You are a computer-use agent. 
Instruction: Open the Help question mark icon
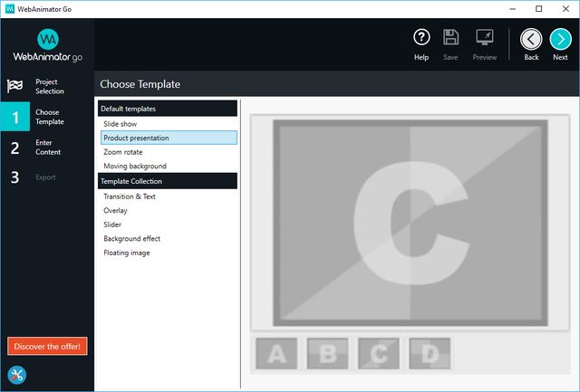click(421, 38)
